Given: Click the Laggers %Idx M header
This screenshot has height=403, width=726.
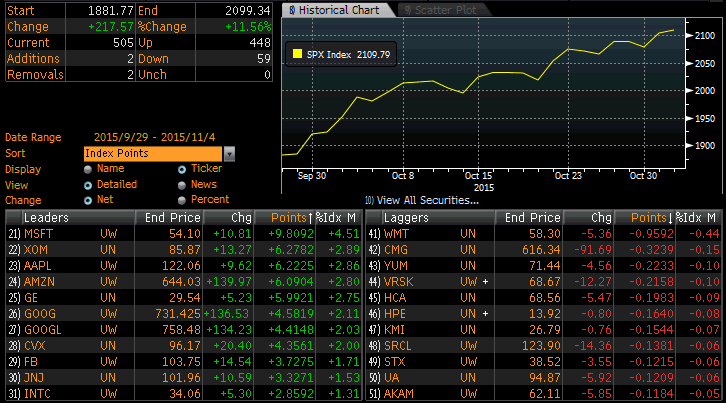Looking at the screenshot, I should (696, 217).
